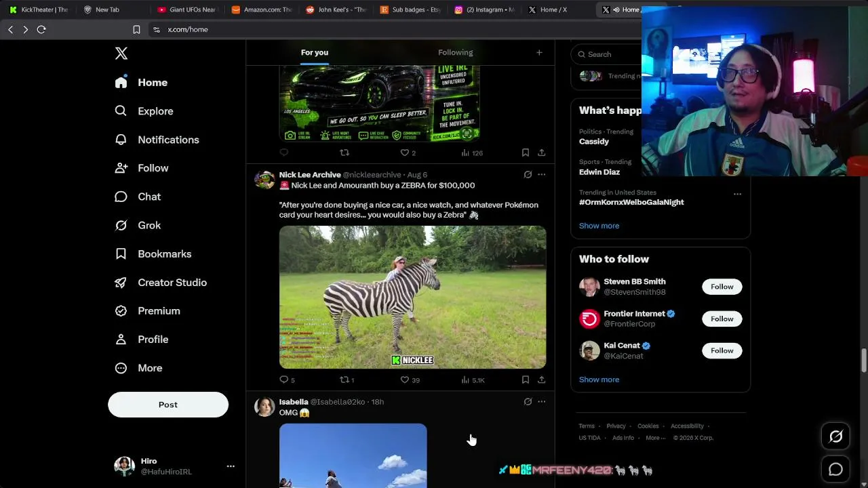The height and width of the screenshot is (488, 868).
Task: Open Profile from the sidebar
Action: 142,339
